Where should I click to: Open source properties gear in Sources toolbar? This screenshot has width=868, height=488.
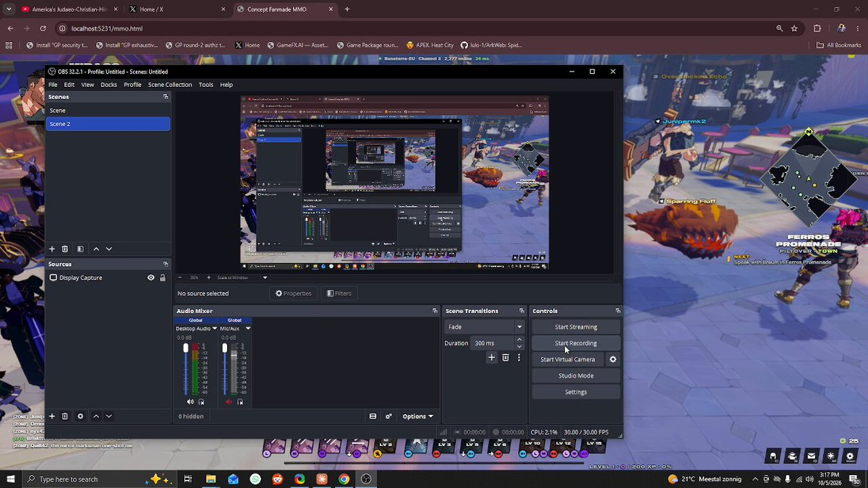click(80, 416)
